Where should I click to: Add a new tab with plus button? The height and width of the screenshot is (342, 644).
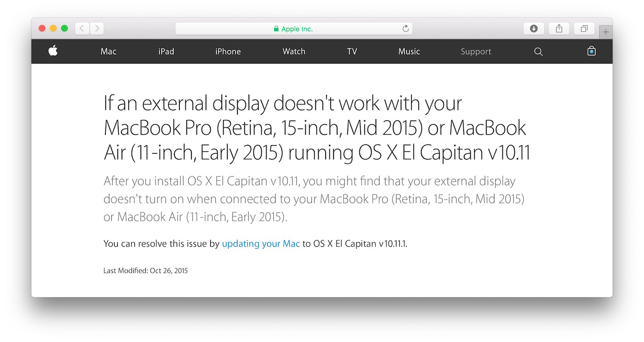click(606, 32)
